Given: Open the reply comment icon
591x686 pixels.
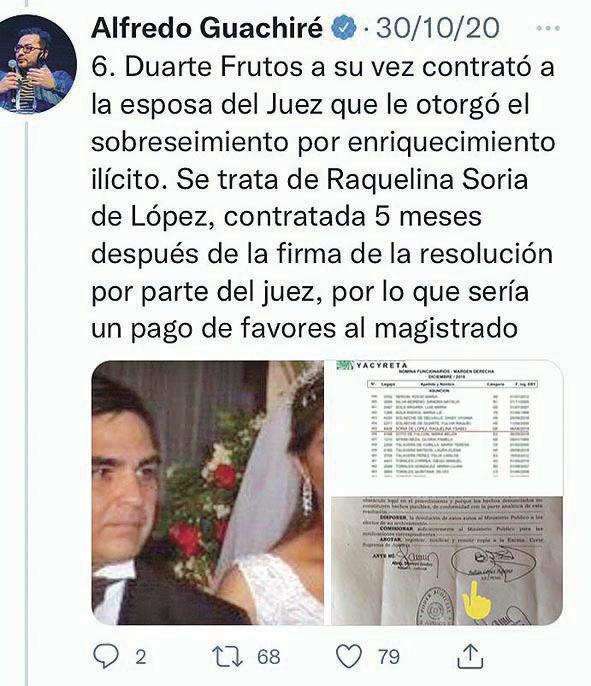Looking at the screenshot, I should point(106,657).
